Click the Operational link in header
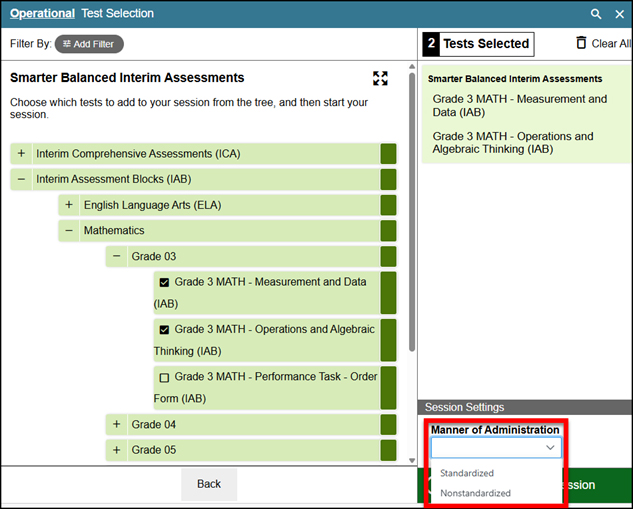 [x=42, y=13]
